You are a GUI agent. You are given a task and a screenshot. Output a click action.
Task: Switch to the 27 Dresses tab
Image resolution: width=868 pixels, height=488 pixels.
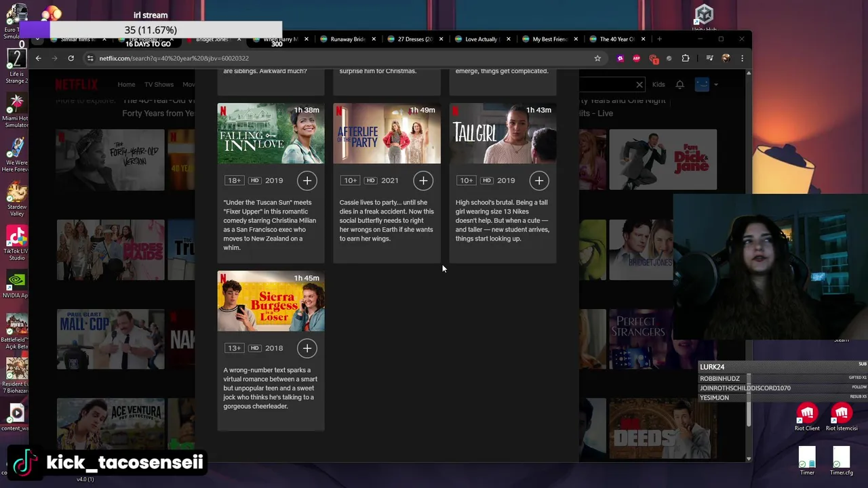(415, 39)
